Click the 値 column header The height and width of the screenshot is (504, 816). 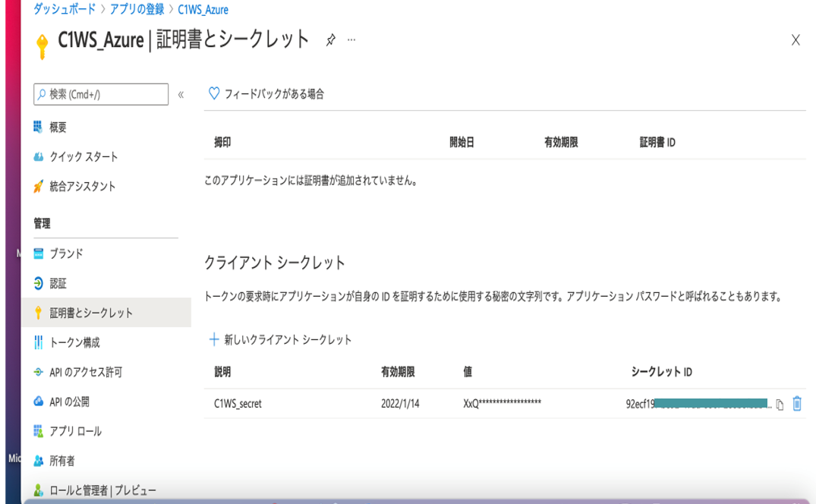tap(468, 372)
